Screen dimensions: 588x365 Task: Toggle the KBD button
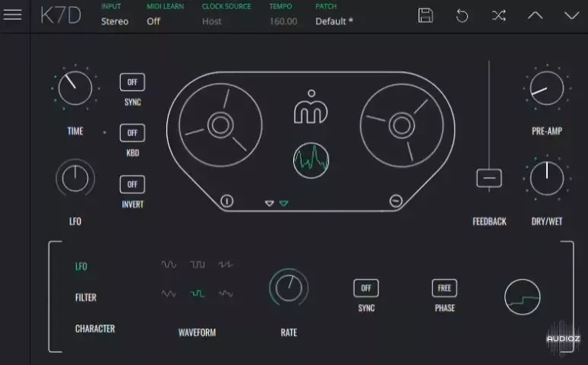[132, 133]
